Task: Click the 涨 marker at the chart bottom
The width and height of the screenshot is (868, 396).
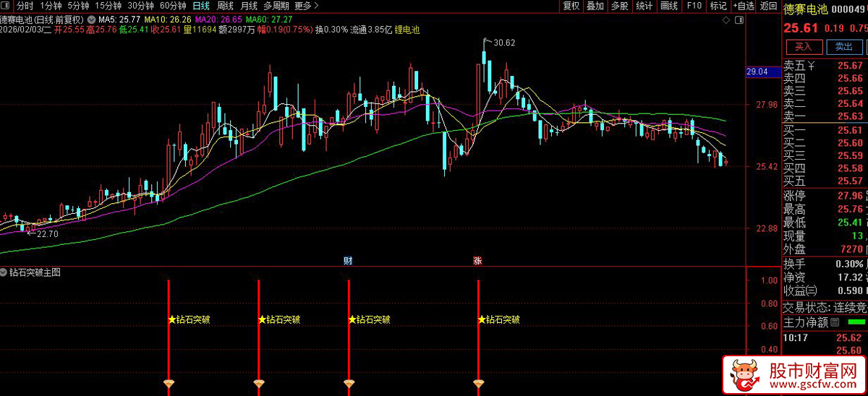Action: click(477, 260)
